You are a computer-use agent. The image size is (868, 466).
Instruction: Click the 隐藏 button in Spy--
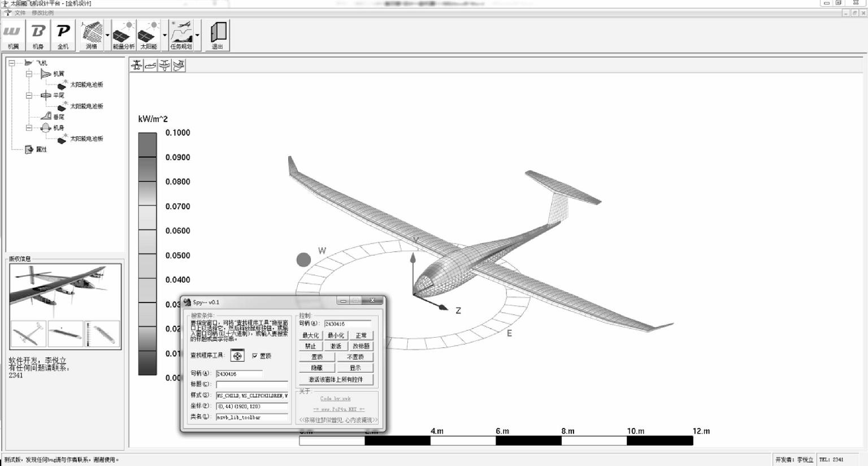(317, 368)
